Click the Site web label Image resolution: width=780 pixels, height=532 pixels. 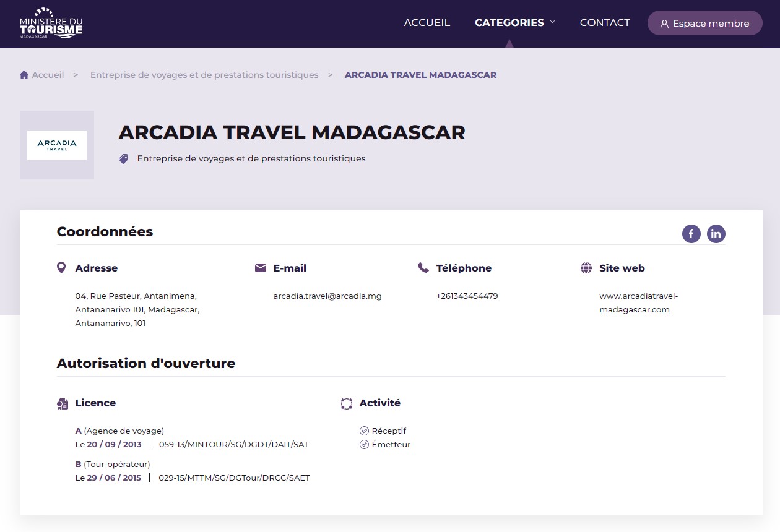pyautogui.click(x=622, y=268)
